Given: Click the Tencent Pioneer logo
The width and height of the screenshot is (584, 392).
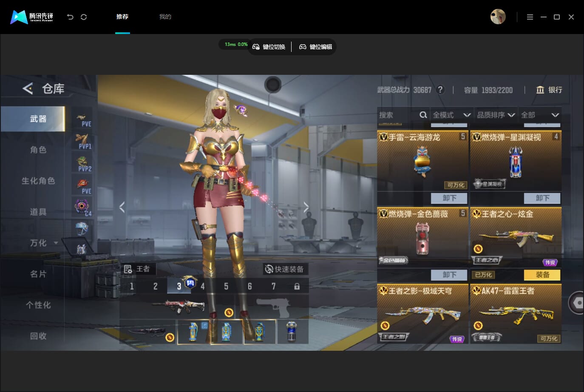Looking at the screenshot, I should [x=32, y=17].
